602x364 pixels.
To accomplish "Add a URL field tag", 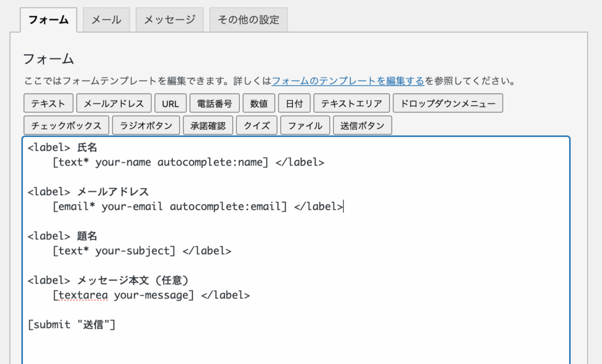I will pyautogui.click(x=170, y=103).
